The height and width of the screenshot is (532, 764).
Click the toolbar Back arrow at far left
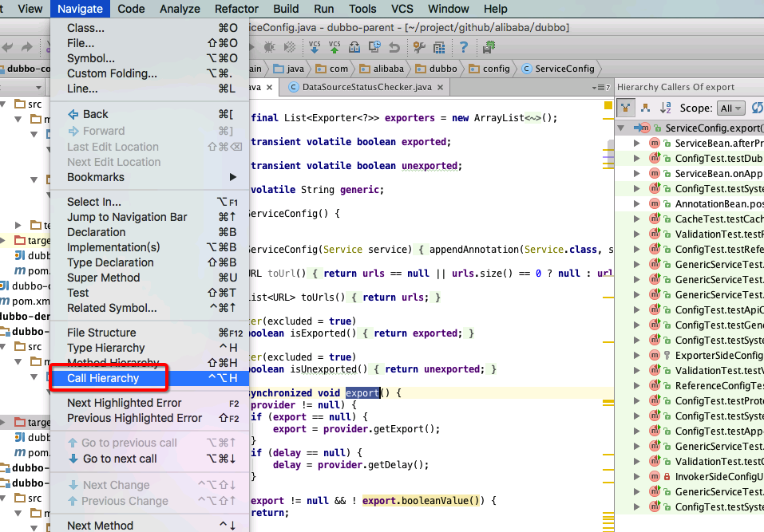click(x=7, y=47)
